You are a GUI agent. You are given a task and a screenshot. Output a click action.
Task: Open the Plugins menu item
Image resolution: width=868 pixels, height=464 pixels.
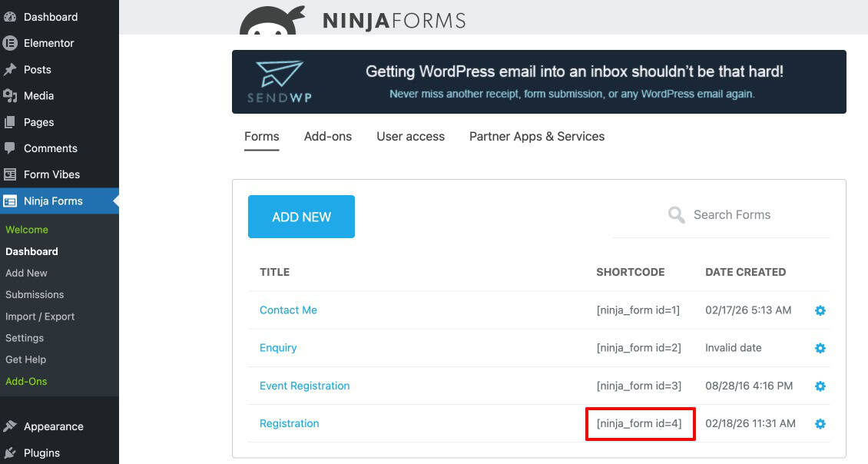(x=59, y=452)
